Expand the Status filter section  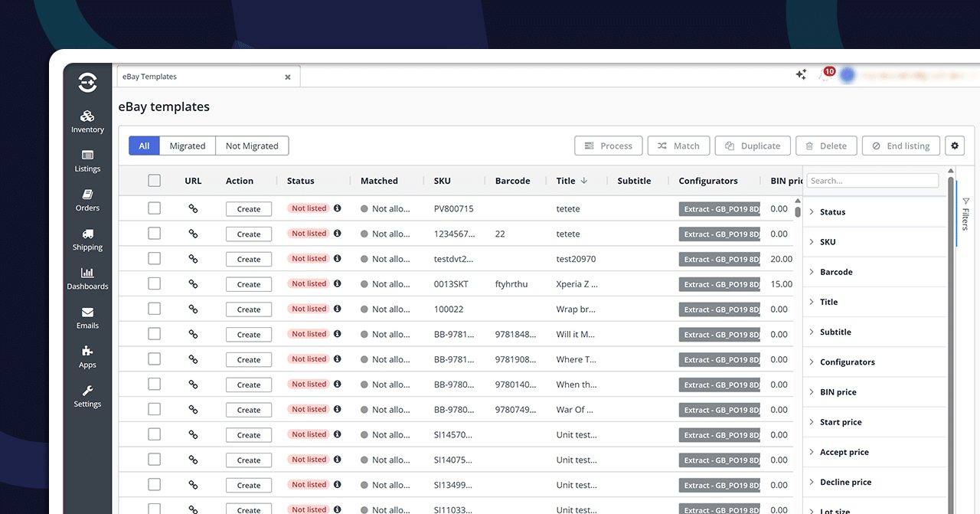point(832,212)
